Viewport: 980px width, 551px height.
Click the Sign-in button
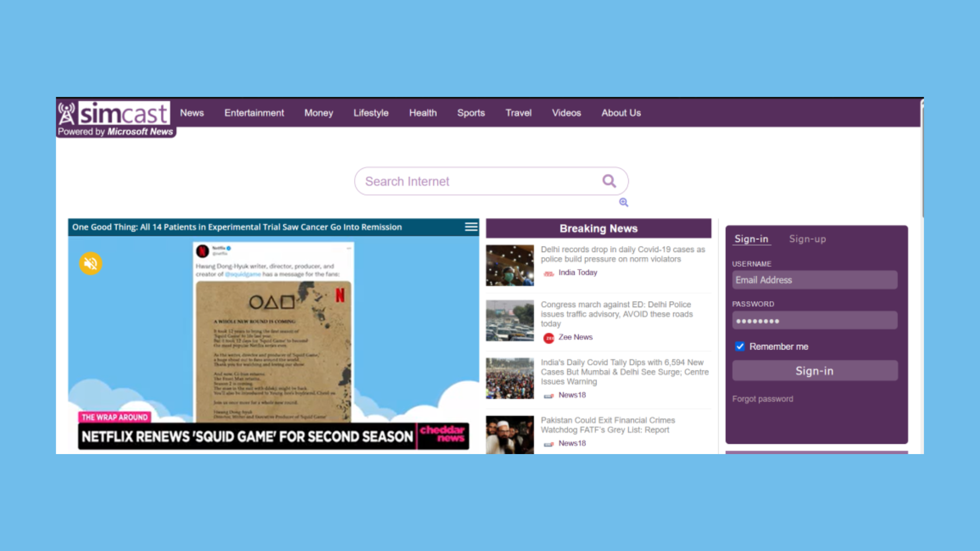click(x=815, y=371)
